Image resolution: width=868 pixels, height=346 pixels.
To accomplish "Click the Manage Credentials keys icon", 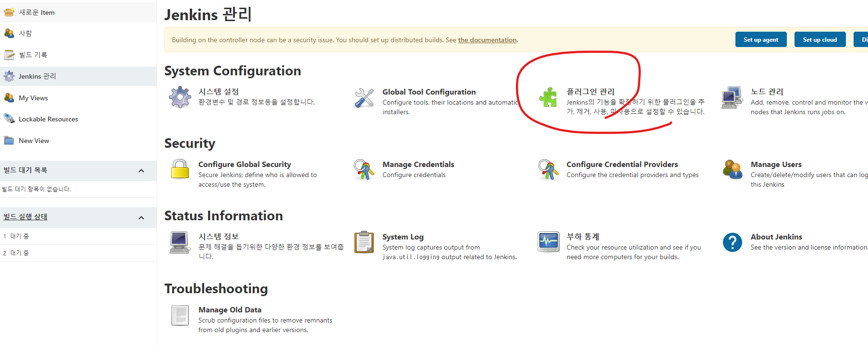I will pyautogui.click(x=364, y=169).
